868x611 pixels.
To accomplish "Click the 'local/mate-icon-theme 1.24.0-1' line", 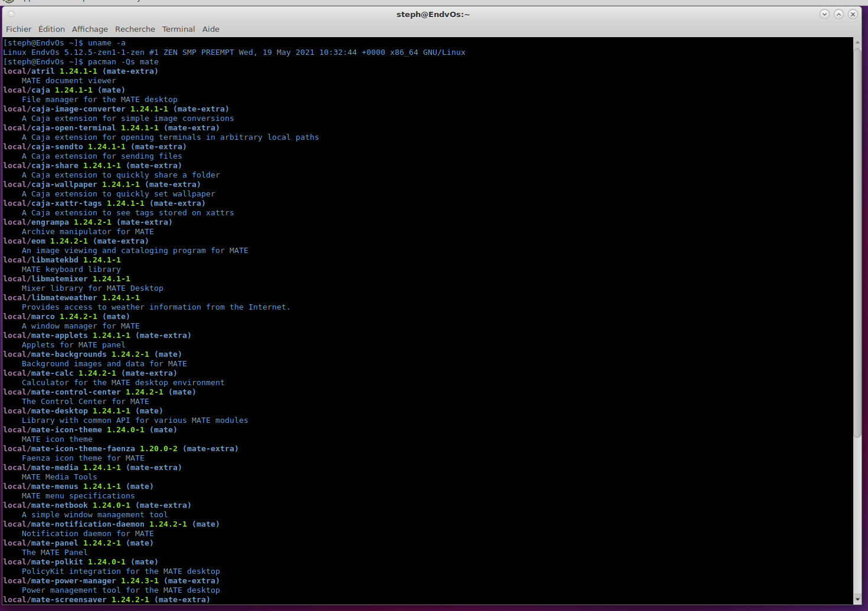I will (90, 430).
